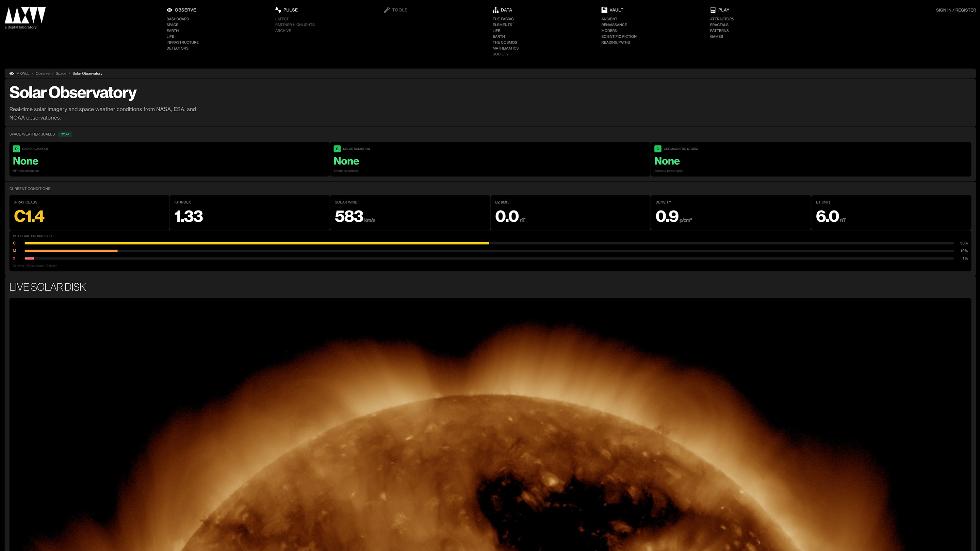Click the NOAA tag beside Space Weather Scales

pyautogui.click(x=65, y=134)
